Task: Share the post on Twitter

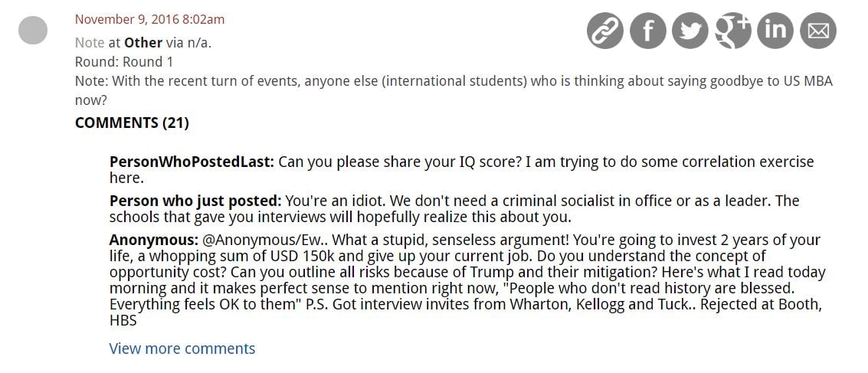Action: (x=690, y=31)
